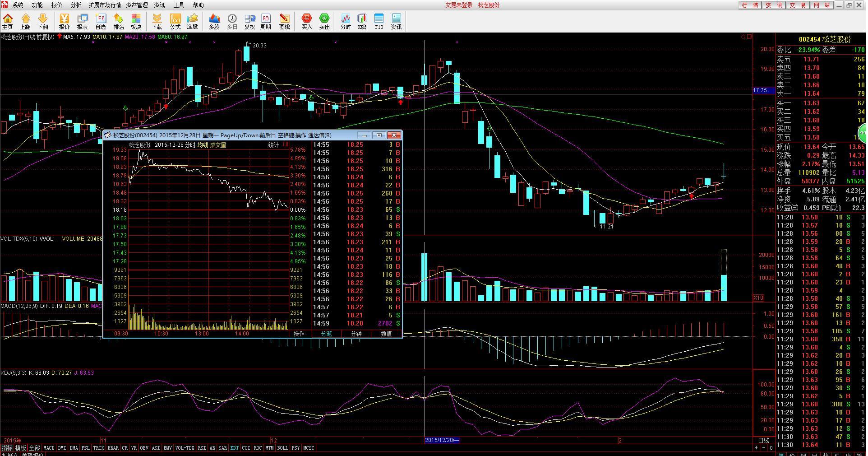Open the F10 company info icon
Screen dimensions: 868x456
(379, 21)
